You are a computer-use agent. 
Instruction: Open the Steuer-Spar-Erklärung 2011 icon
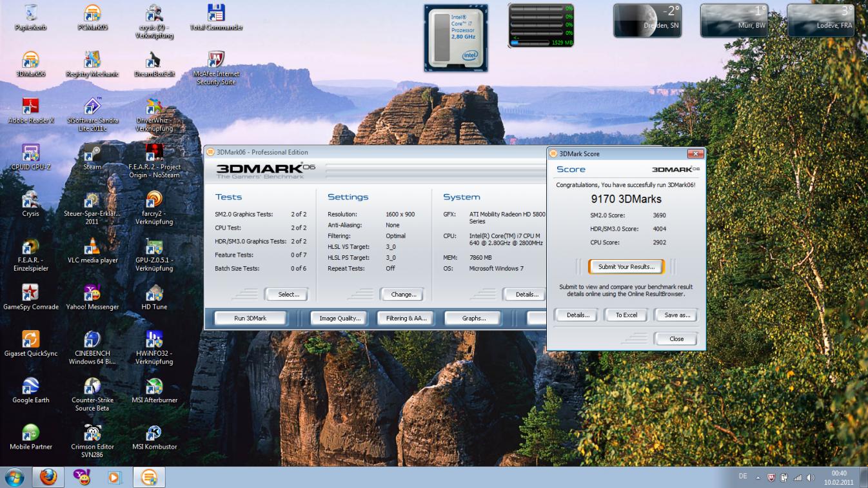point(92,207)
